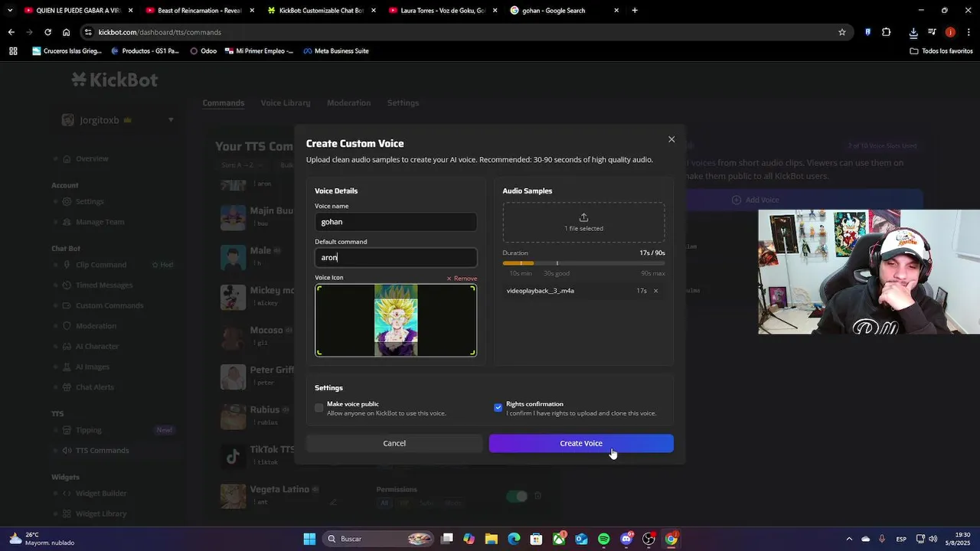
Task: Focus the Voice name field
Action: (x=396, y=222)
